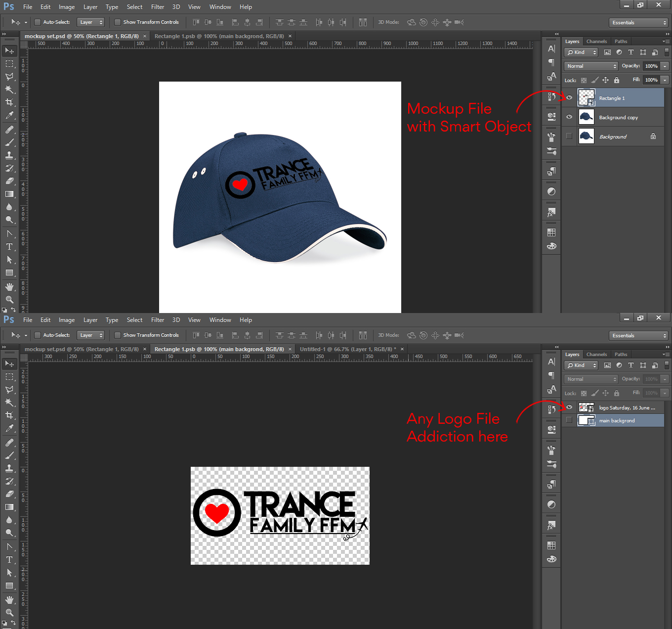Show the main background layer
This screenshot has width=672, height=629.
pos(569,420)
